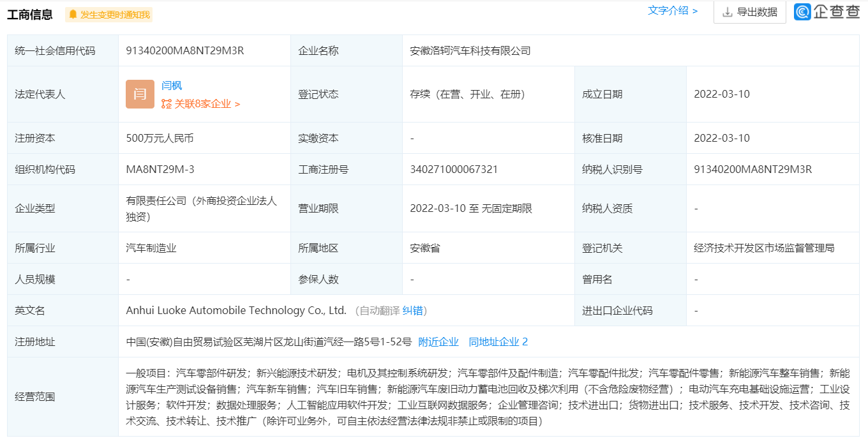Click Anhui Luoke Automobile Technology Co., Ltd. text
This screenshot has width=868, height=443.
(x=236, y=311)
